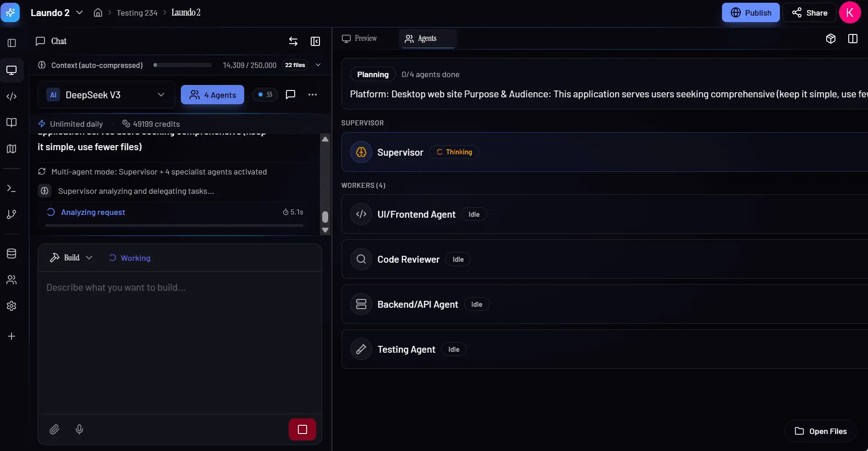
Task: Click the swap arrows icon in Chat header
Action: (x=293, y=41)
